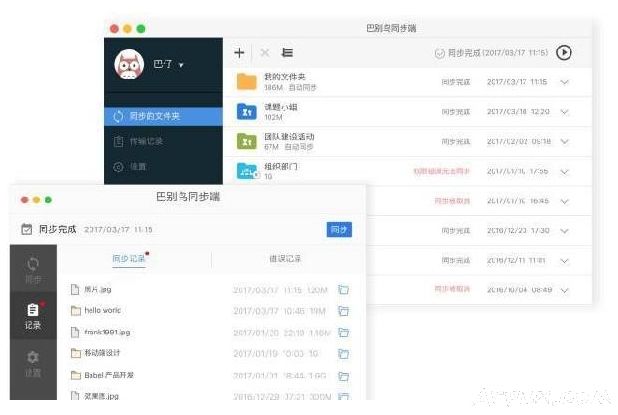Click the 课题小组 blue folder icon

247,112
